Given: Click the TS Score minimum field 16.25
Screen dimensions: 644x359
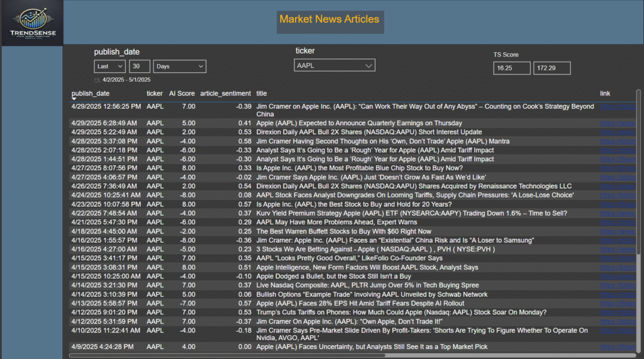Looking at the screenshot, I should click(511, 68).
